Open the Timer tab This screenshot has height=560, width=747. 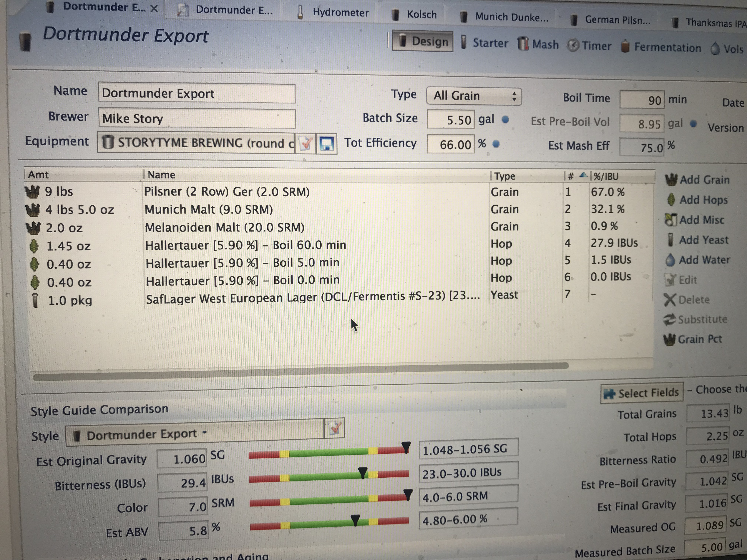point(589,46)
